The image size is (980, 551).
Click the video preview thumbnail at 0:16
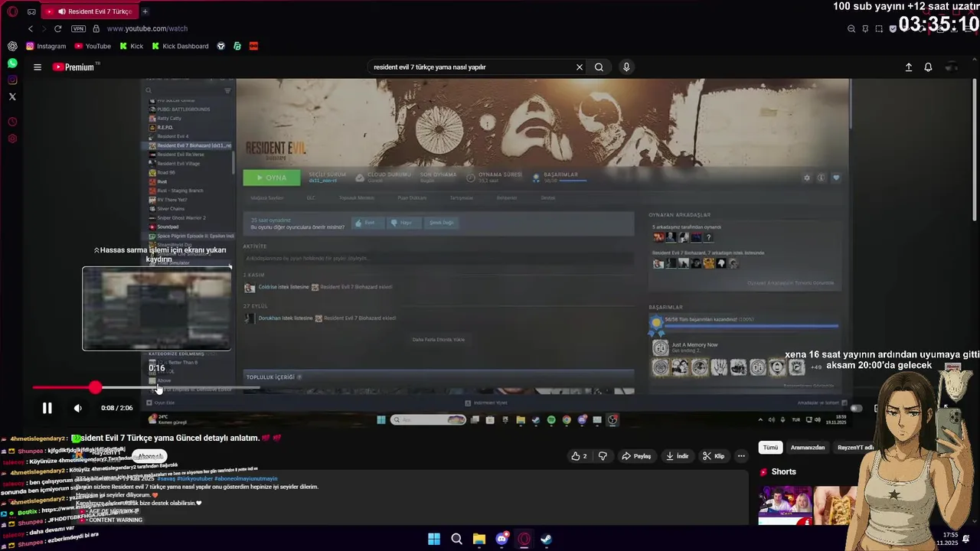pos(156,308)
